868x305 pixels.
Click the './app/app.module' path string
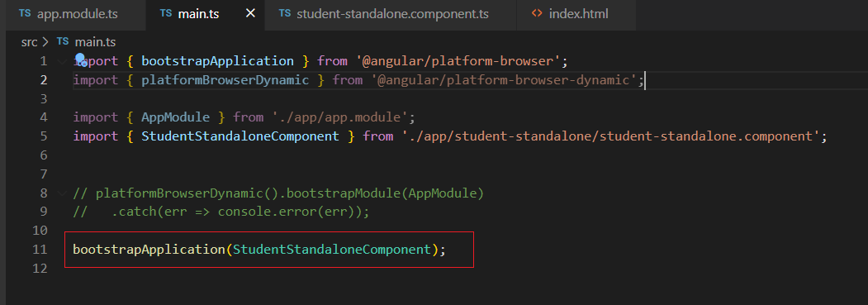click(340, 117)
